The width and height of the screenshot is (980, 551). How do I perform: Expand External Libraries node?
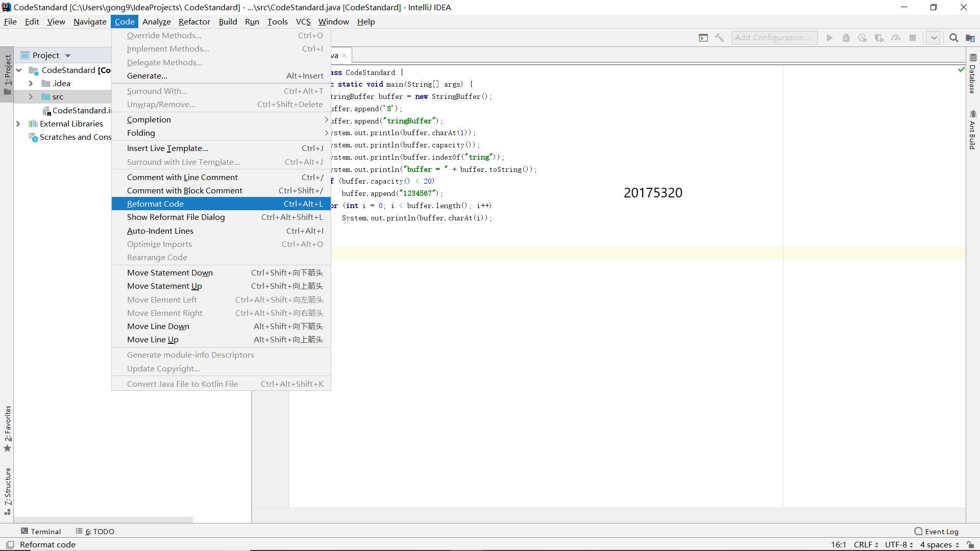18,123
